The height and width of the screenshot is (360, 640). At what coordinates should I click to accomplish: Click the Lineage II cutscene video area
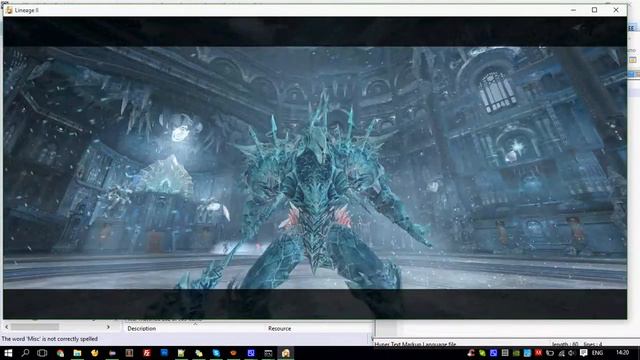[315, 168]
